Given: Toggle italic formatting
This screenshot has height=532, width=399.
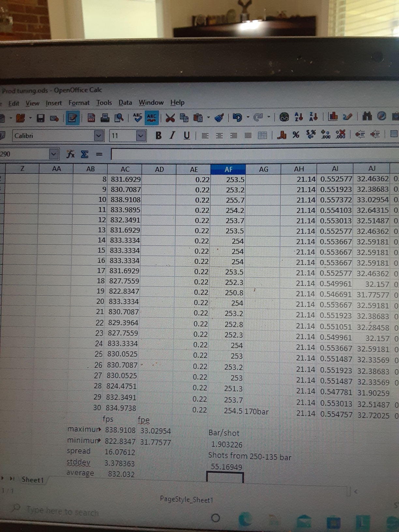Looking at the screenshot, I should (x=172, y=135).
